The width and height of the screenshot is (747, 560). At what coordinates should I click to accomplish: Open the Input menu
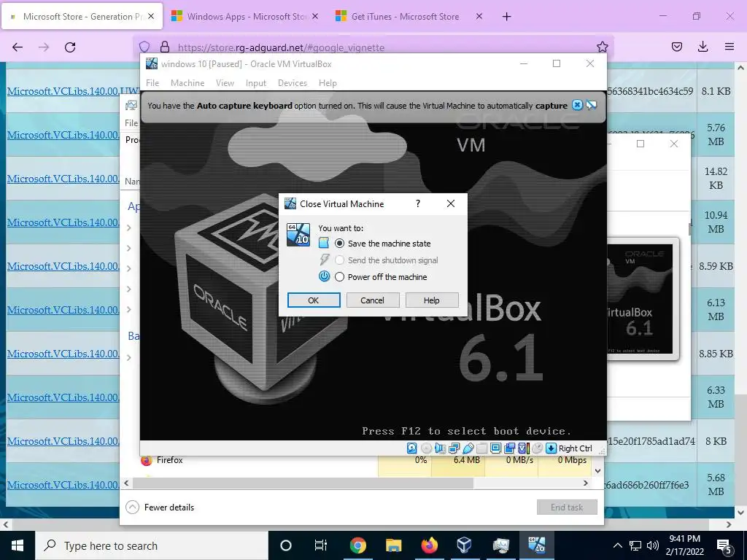click(x=256, y=83)
